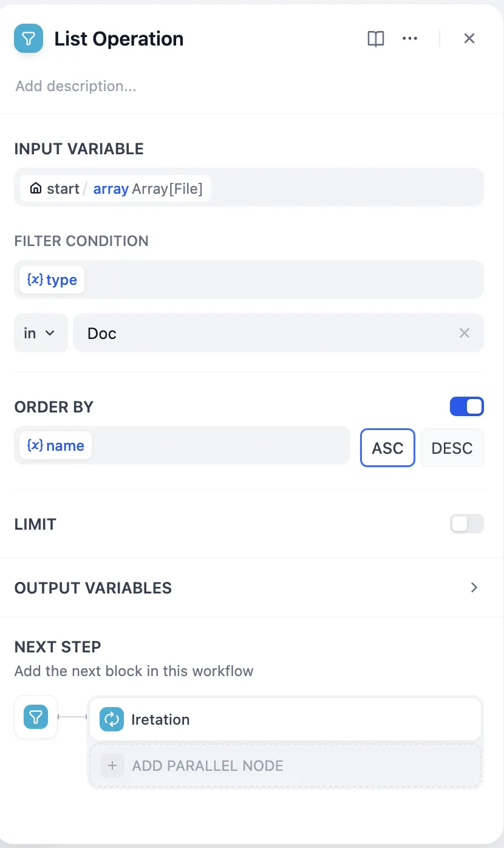This screenshot has width=504, height=848.
Task: Click the home icon in start variable
Action: [x=36, y=188]
